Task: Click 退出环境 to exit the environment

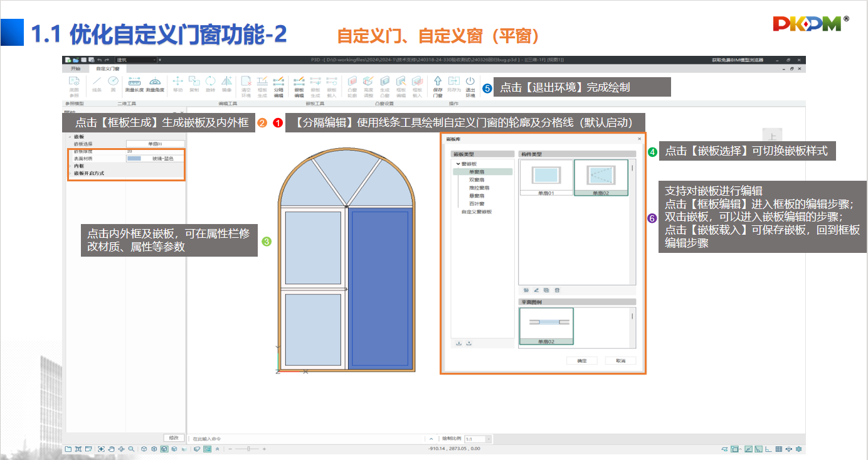Action: pos(470,85)
